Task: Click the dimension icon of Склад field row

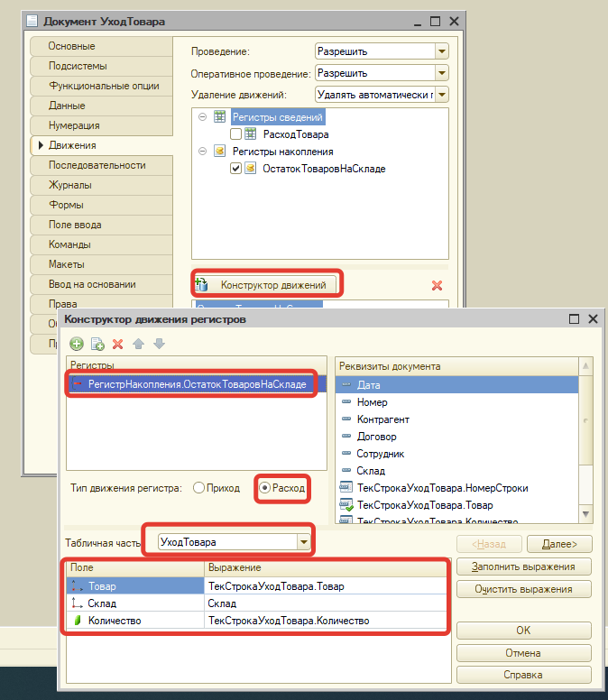Action: 78,603
